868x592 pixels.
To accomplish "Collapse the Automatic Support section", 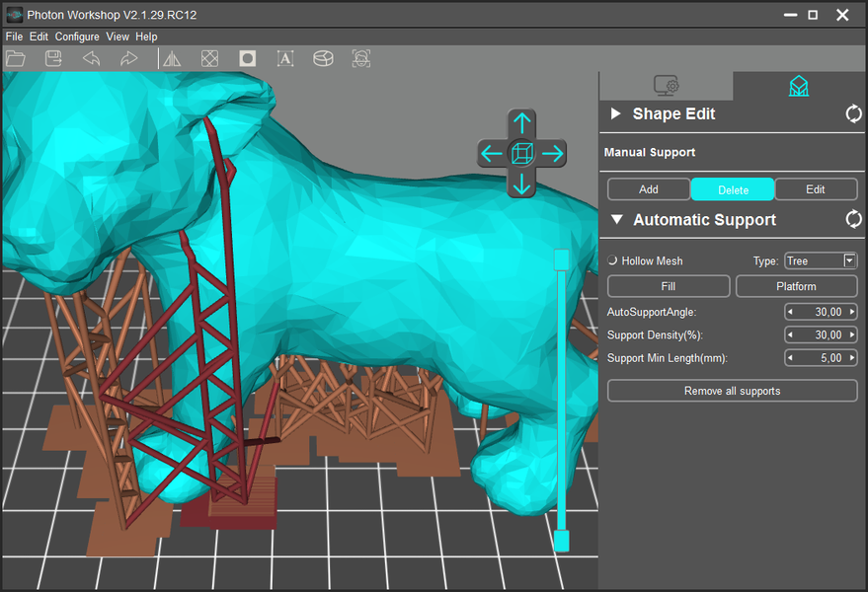I will (616, 219).
